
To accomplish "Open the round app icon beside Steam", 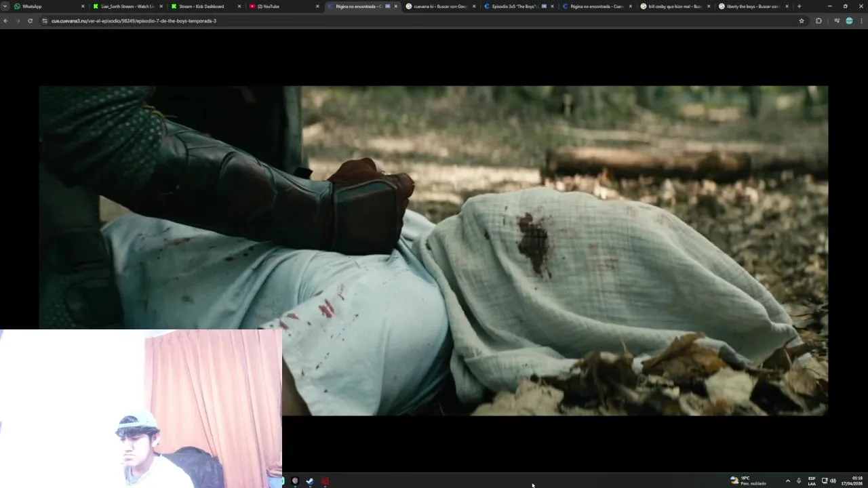I will (295, 481).
